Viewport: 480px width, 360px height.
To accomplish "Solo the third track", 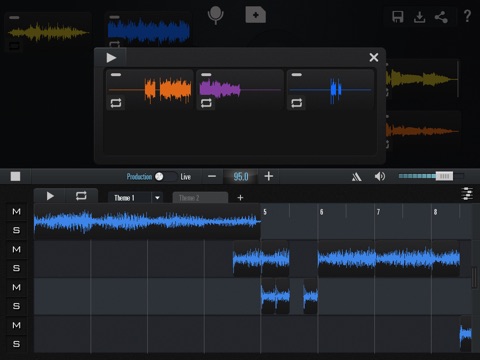I will pos(16,306).
